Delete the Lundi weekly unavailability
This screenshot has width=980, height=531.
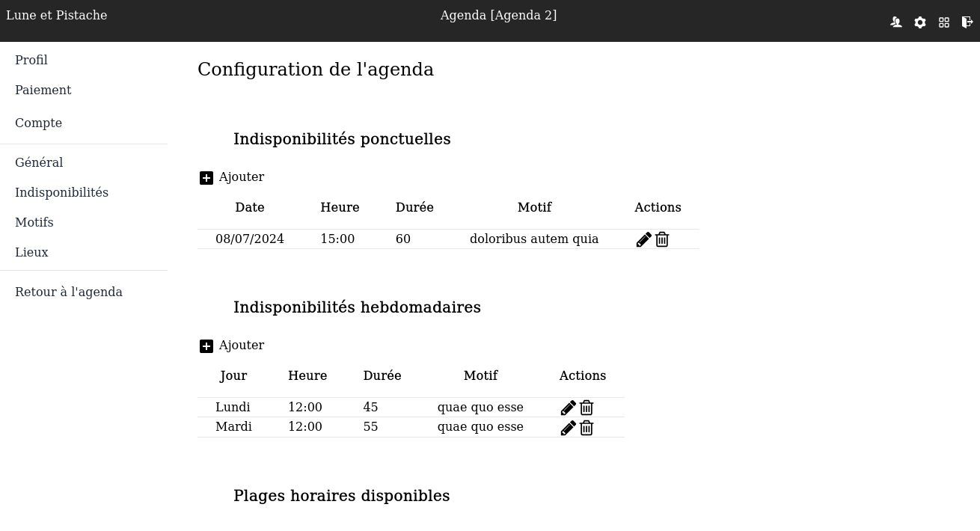587,408
